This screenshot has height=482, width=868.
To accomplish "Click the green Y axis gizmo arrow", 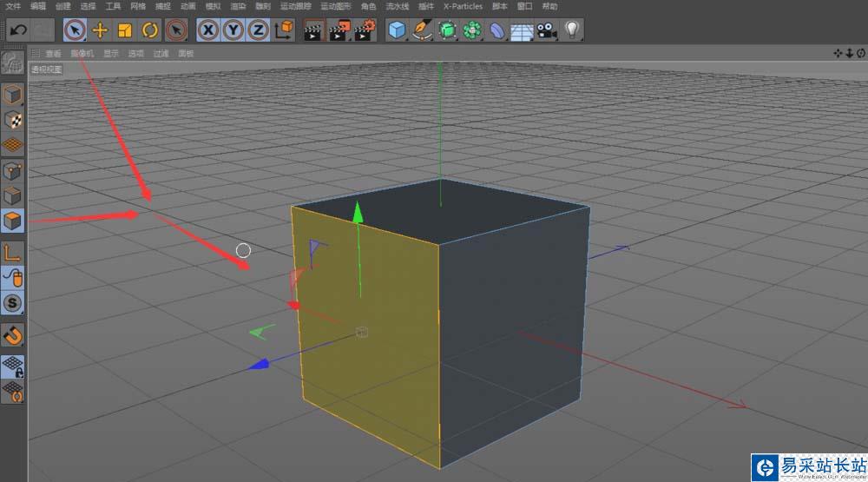I will [x=358, y=213].
